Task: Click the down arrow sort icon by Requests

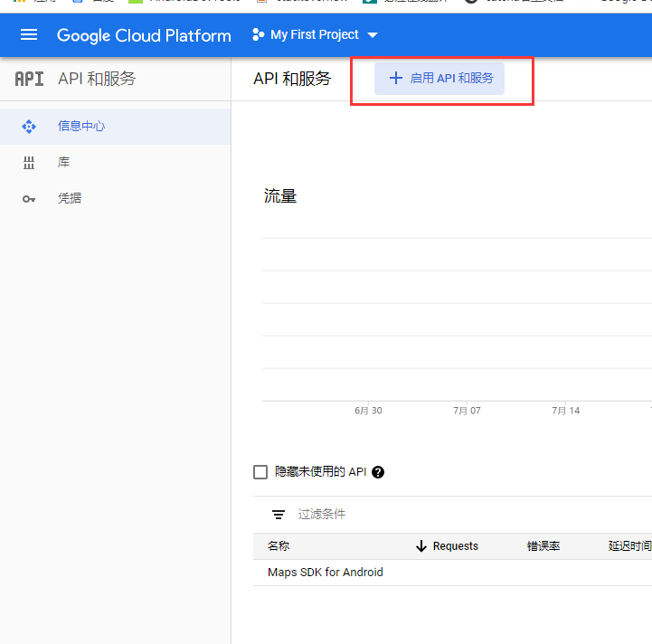Action: [421, 545]
